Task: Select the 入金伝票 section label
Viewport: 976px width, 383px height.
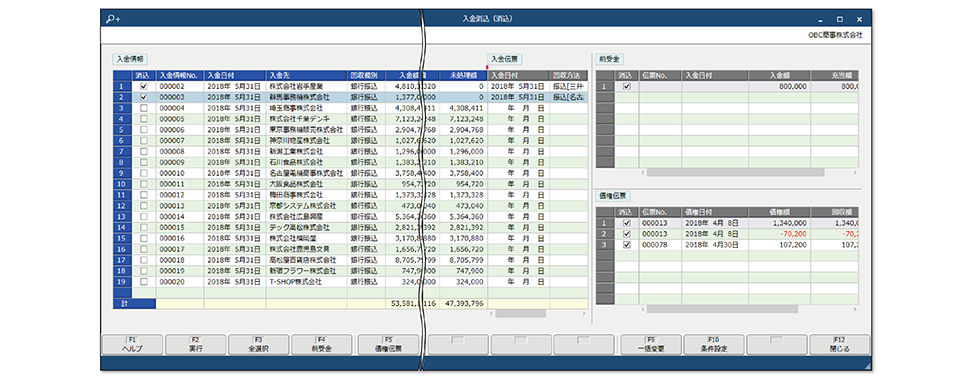Action: click(505, 59)
